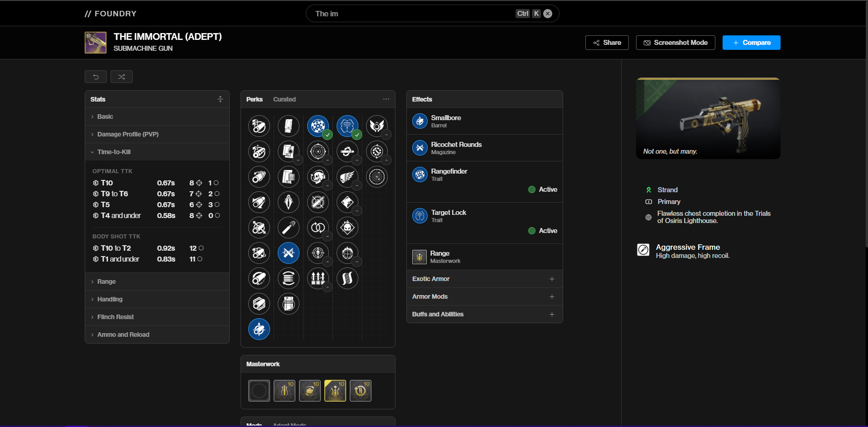
Task: Click the randomize shuffle button
Action: [121, 77]
